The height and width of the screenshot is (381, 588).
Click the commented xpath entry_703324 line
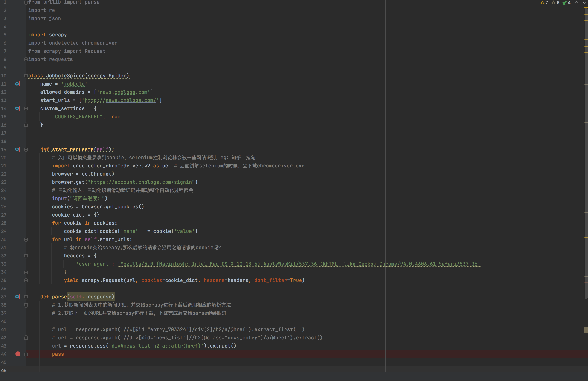tap(178, 329)
